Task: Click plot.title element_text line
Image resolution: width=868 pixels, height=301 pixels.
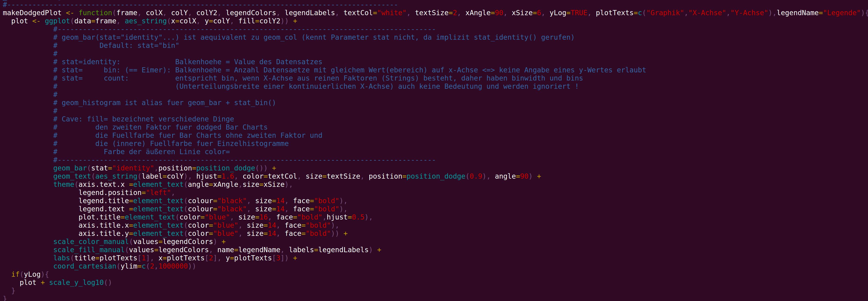Action: click(x=224, y=217)
